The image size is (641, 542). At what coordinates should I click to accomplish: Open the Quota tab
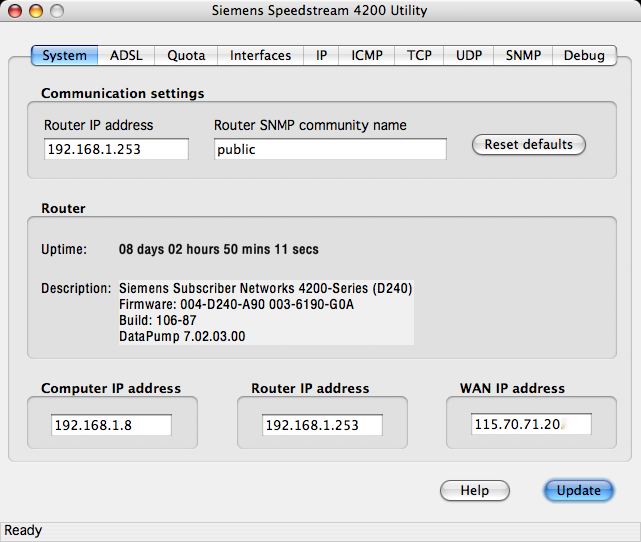[186, 55]
